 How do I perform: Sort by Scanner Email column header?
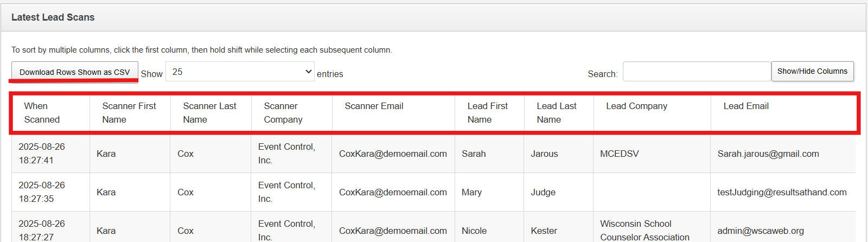point(374,106)
